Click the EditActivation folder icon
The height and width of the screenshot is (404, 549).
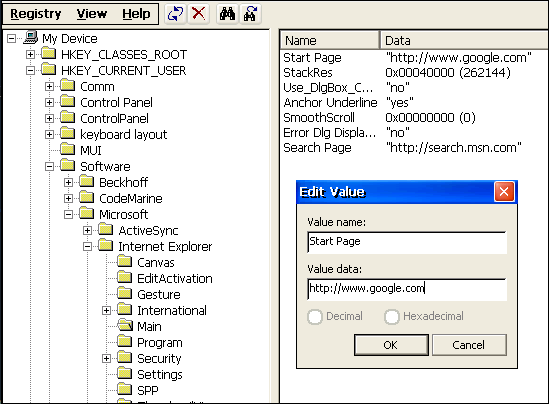point(125,278)
